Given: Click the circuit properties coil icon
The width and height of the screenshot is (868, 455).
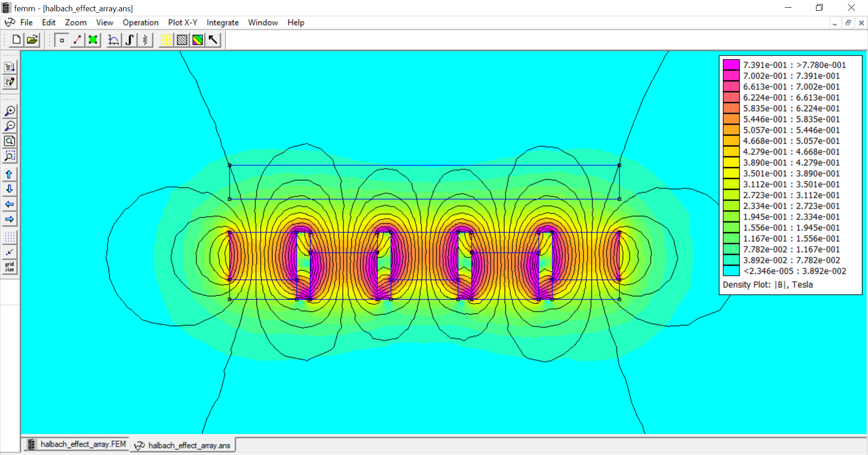Looking at the screenshot, I should click(x=145, y=40).
